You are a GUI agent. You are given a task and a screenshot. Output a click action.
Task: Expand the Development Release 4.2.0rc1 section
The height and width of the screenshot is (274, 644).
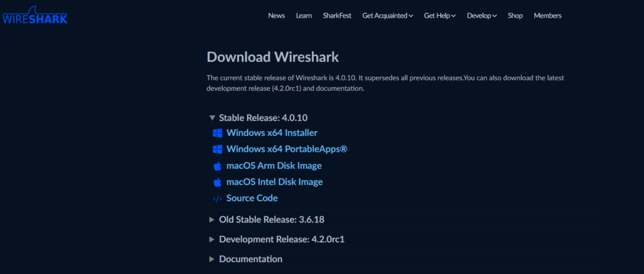[x=212, y=239]
